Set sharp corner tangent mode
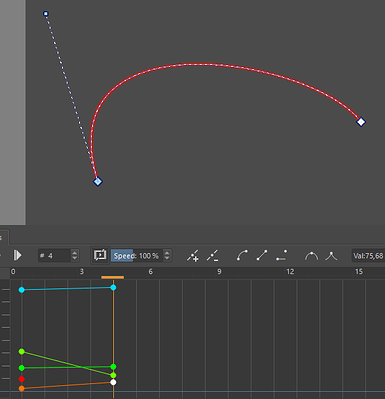This screenshot has width=385, height=399. coord(331,256)
